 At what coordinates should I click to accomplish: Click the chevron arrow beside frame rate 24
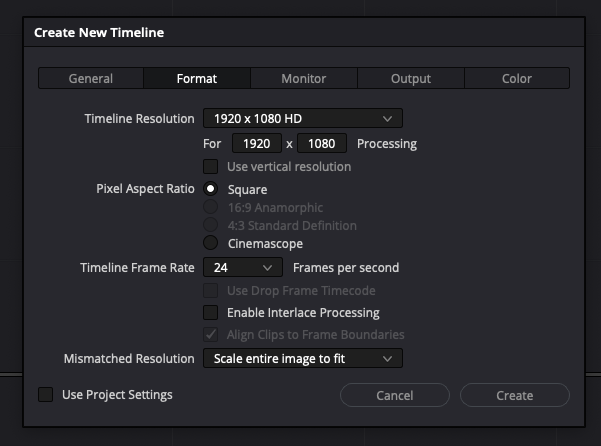pyautogui.click(x=268, y=268)
